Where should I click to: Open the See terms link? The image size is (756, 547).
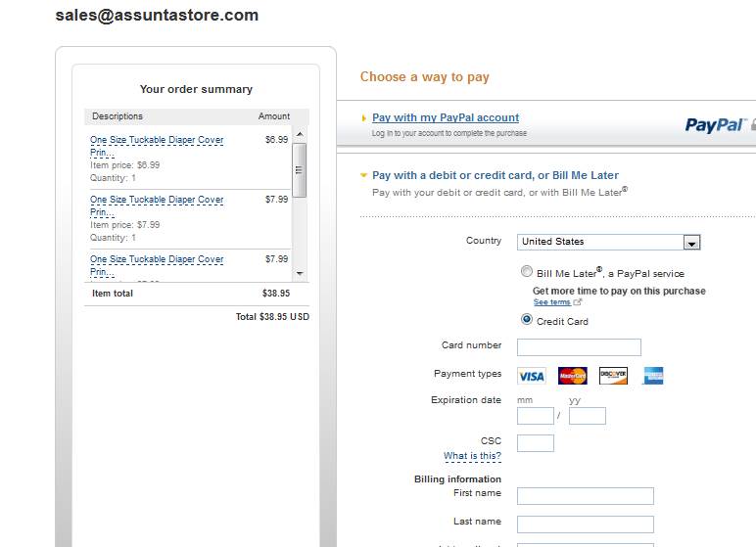(x=552, y=302)
